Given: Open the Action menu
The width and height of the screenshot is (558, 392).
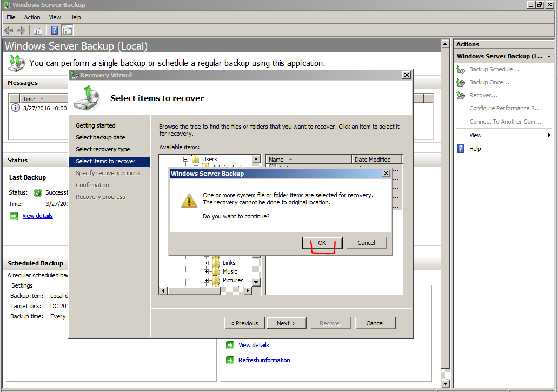Looking at the screenshot, I should pos(32,17).
